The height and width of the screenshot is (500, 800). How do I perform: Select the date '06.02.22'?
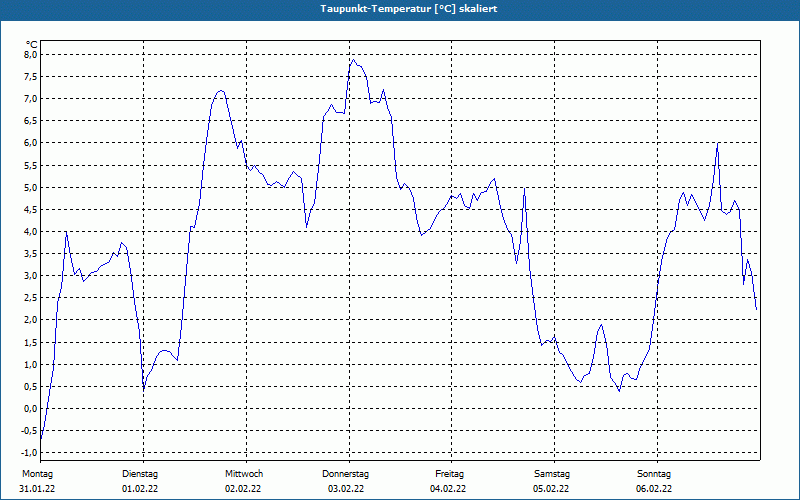pyautogui.click(x=654, y=489)
